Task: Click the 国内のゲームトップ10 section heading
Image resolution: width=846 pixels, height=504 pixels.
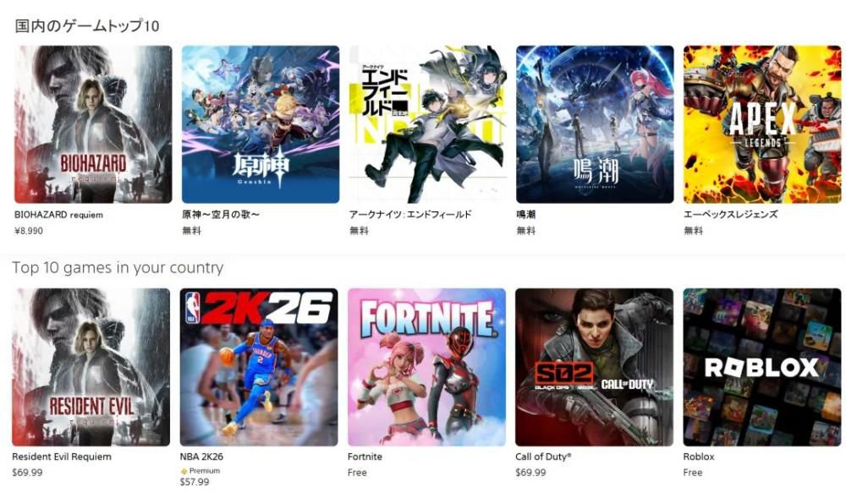Action: click(87, 26)
